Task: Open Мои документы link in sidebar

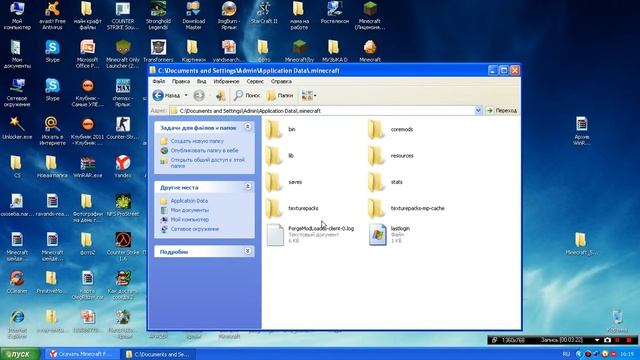Action: (189, 210)
